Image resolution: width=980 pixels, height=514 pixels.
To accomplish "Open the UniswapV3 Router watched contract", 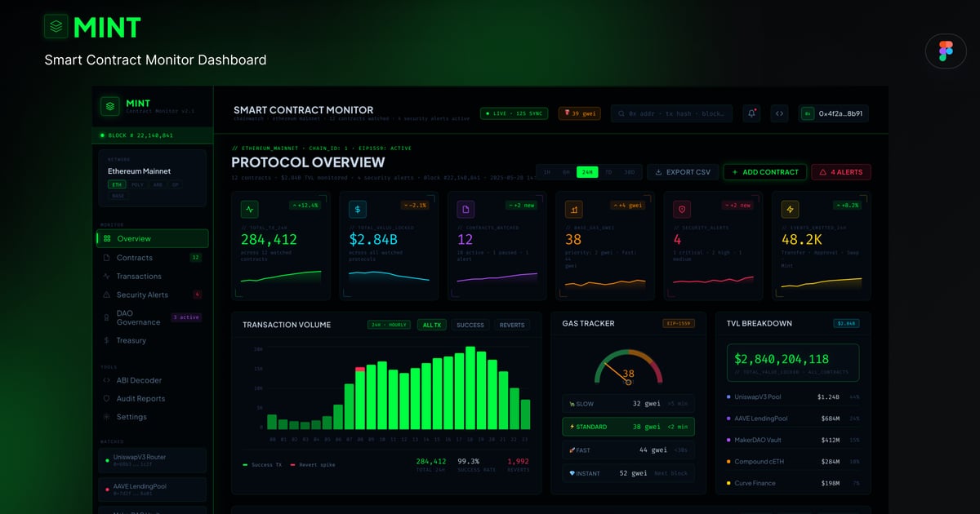I will coord(152,461).
